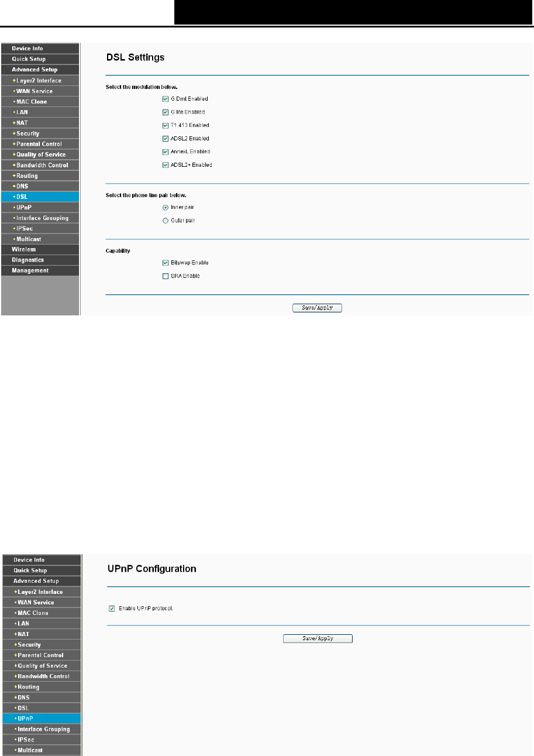Open WAN Service in DSL Settings sidebar
534x756 pixels.
point(40,91)
